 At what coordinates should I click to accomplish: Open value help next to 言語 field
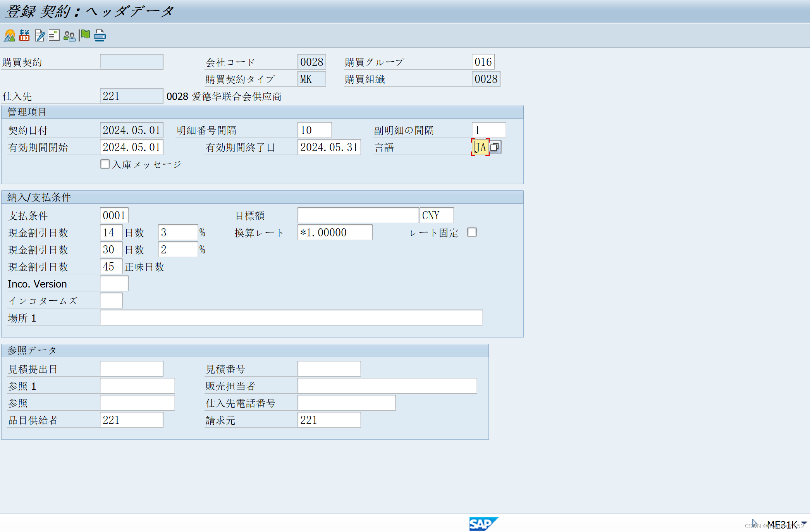pos(495,147)
